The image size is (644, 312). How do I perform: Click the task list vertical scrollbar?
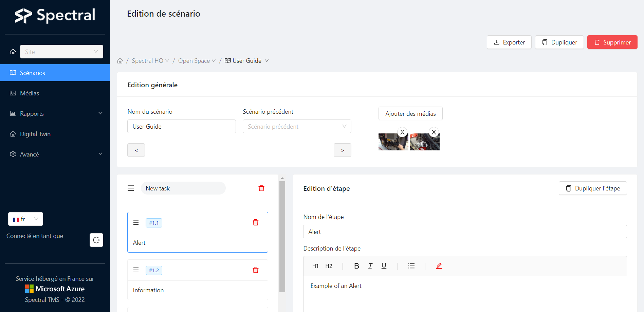[x=282, y=237]
